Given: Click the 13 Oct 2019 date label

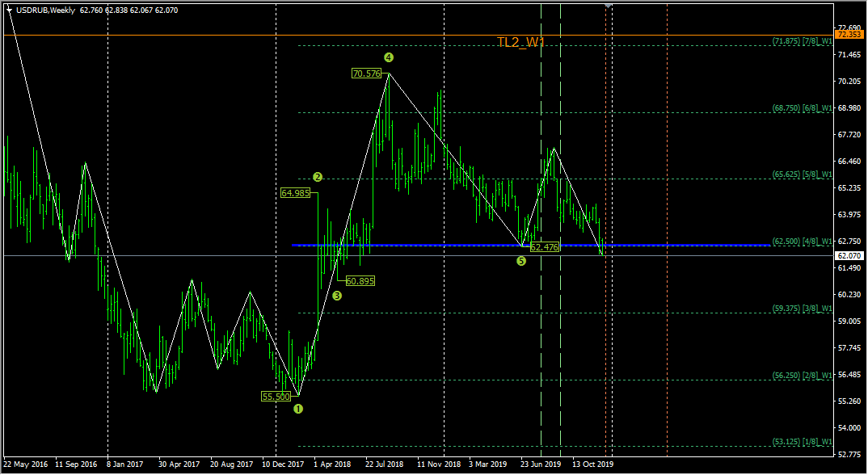Looking at the screenshot, I should 592,464.
